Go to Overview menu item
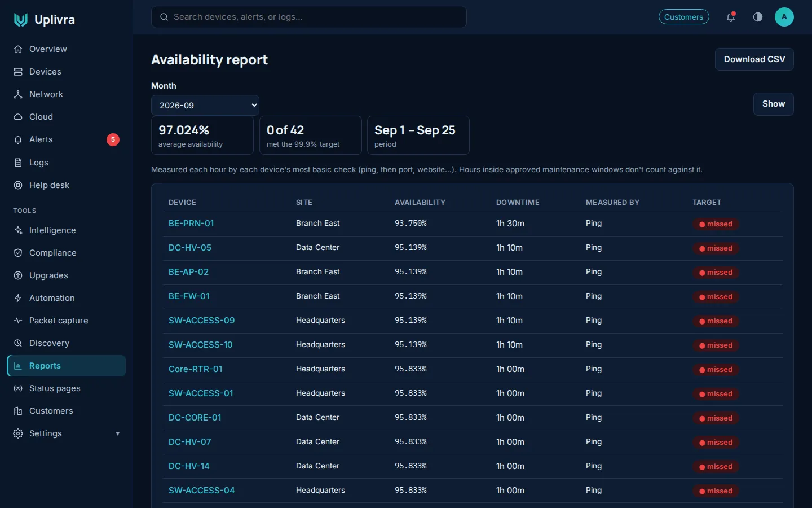 point(66,49)
